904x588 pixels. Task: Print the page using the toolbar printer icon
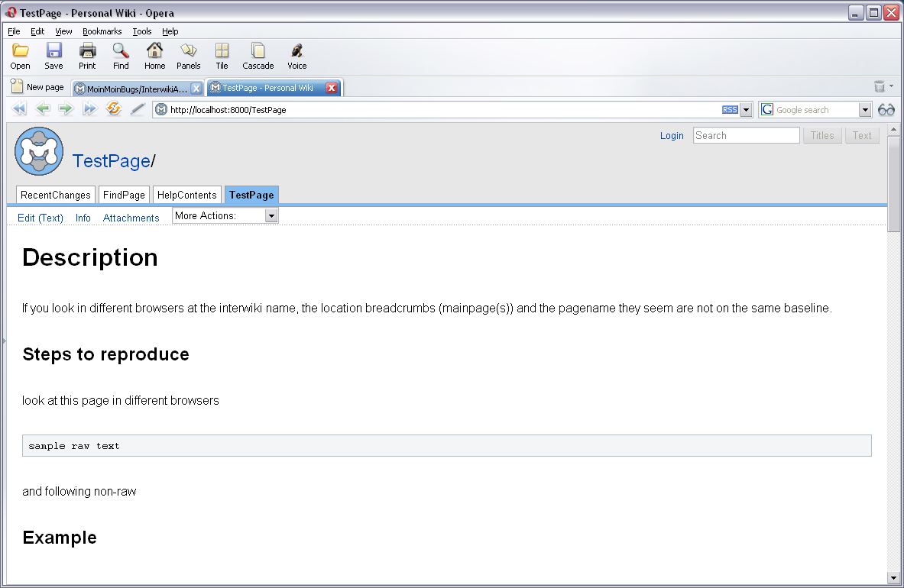pos(88,51)
